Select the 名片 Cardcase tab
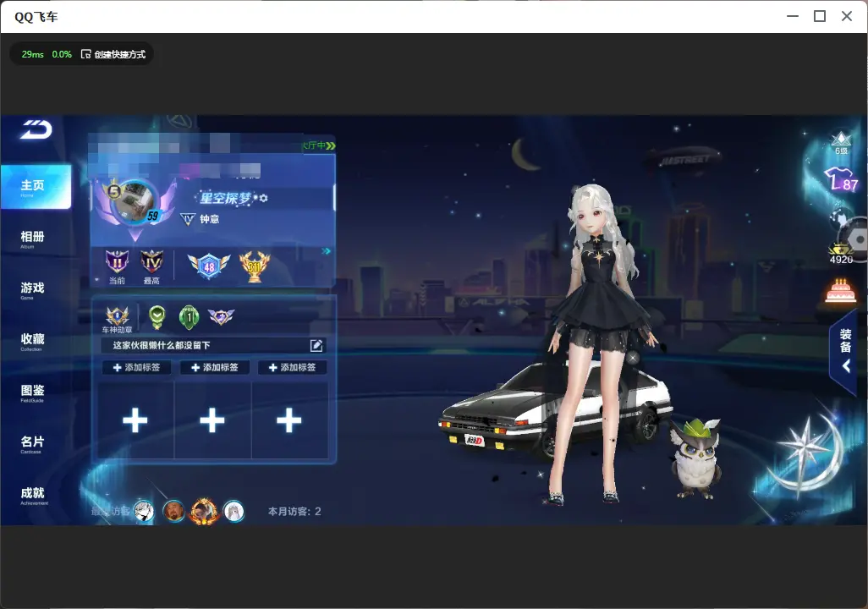 coord(32,444)
